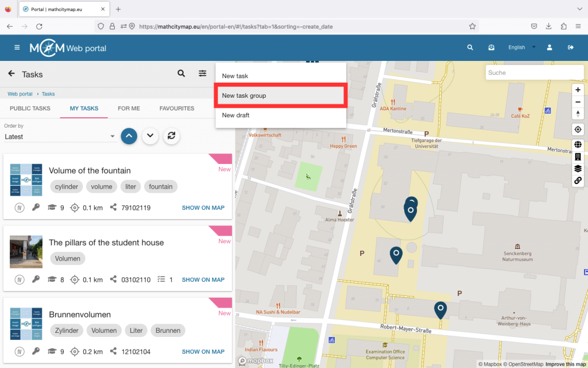Open the Order by Latest dropdown

pos(60,137)
